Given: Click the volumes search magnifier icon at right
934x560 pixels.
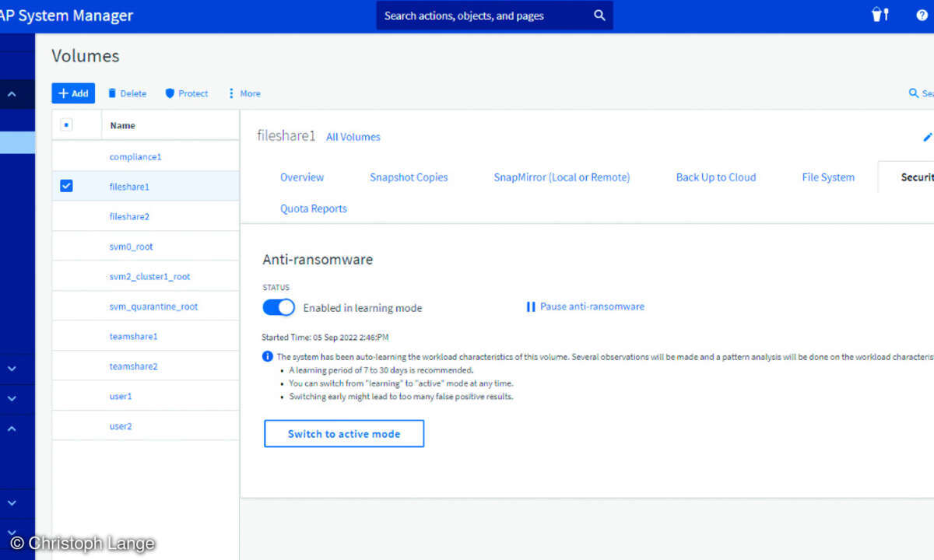Looking at the screenshot, I should [914, 93].
